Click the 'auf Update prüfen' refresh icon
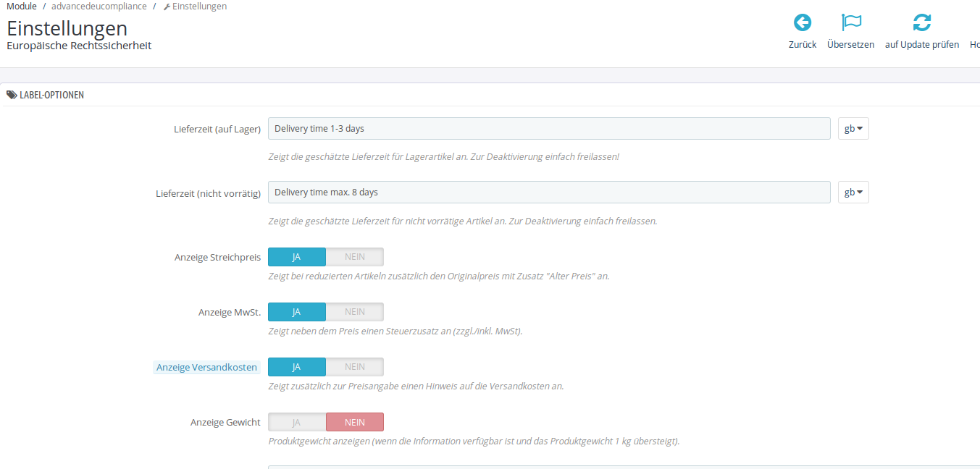980x469 pixels. (x=922, y=22)
